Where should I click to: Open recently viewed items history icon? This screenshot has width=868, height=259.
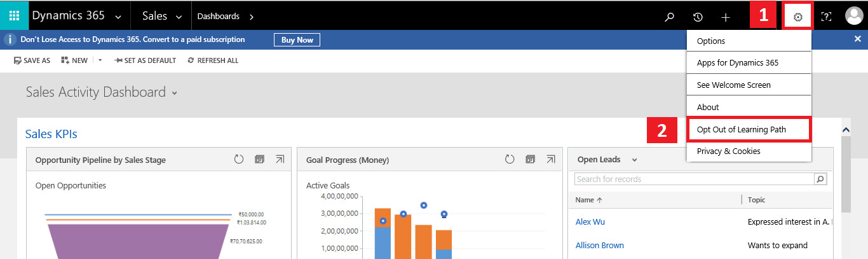[698, 17]
